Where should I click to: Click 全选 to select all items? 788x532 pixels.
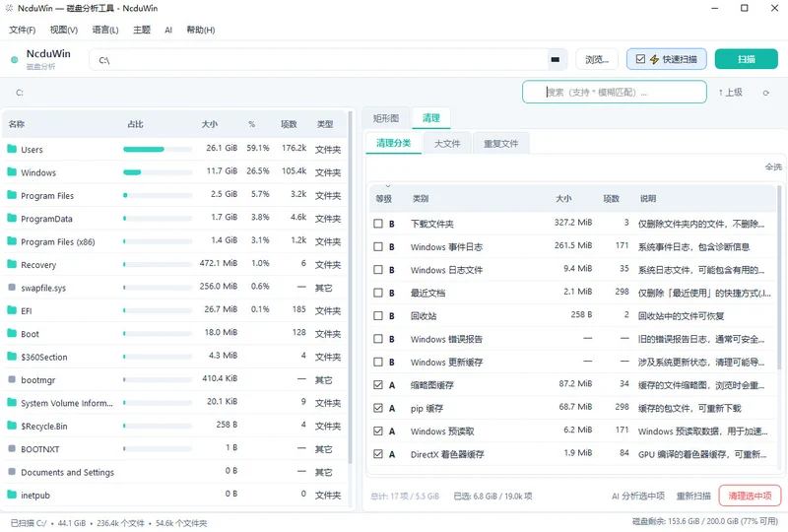[x=773, y=166]
